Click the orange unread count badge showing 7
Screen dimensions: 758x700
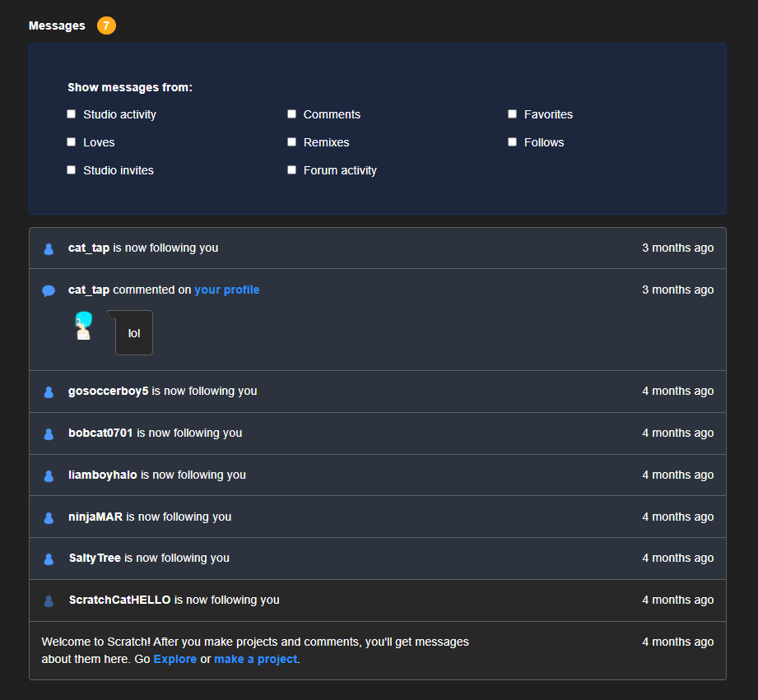tap(106, 25)
